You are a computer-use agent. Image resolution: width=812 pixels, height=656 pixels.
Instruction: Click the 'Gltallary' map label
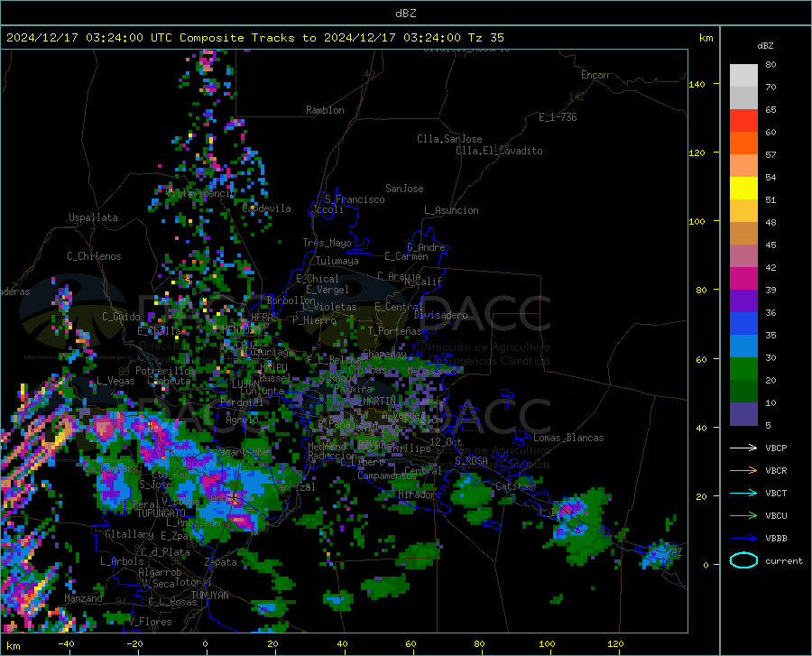click(129, 534)
